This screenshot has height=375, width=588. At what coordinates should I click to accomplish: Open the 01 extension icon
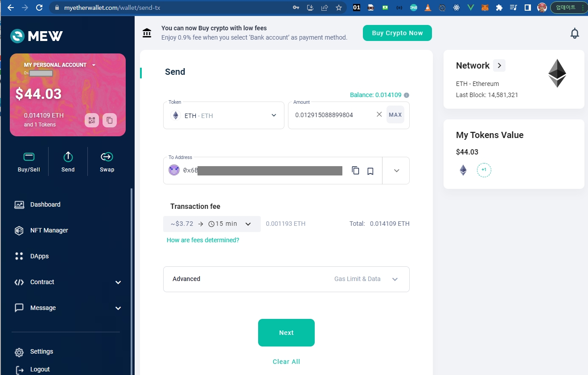(x=357, y=8)
